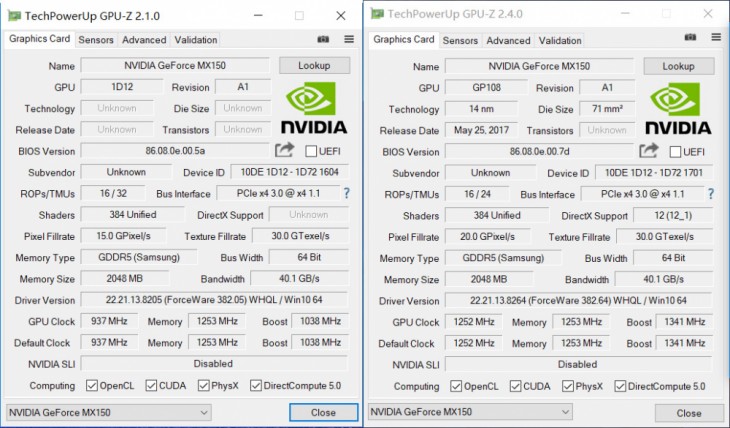Click Pixel Fillrate 20.0 GPixel/s value
The width and height of the screenshot is (730, 428).
(487, 237)
